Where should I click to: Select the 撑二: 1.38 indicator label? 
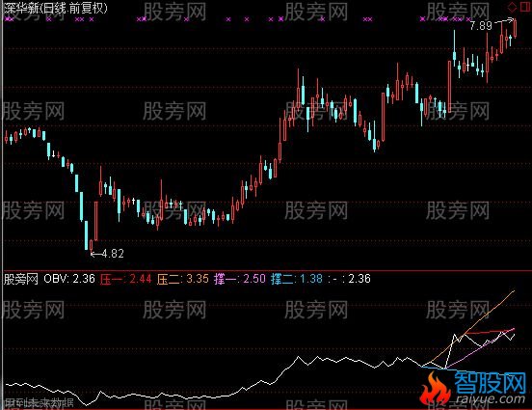297,279
